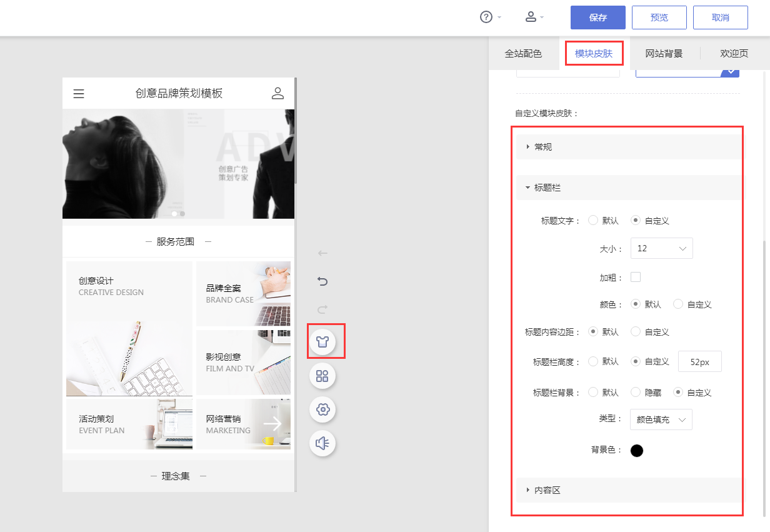Open the 品牌全案 BRAND CASE card
The width and height of the screenshot is (770, 532).
pos(243,294)
